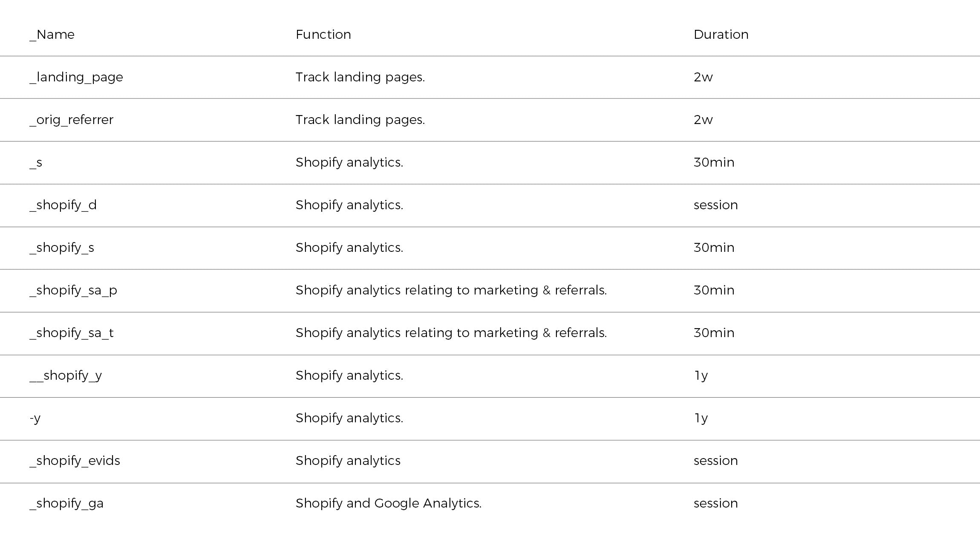Select the _shopify_evids cookie name

pos(75,461)
